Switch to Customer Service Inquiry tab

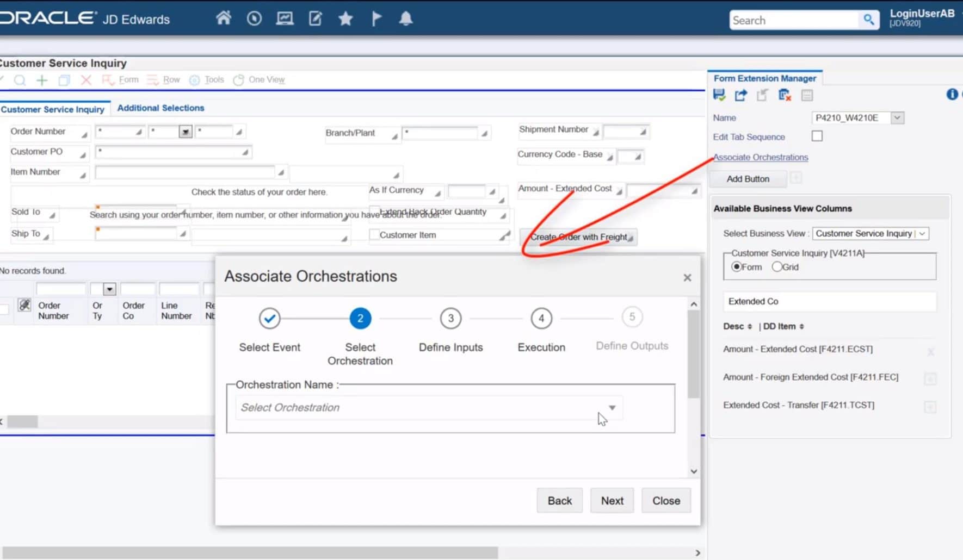53,109
